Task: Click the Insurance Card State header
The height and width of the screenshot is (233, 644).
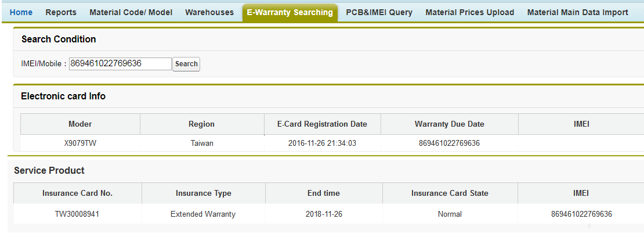Action: [x=450, y=193]
